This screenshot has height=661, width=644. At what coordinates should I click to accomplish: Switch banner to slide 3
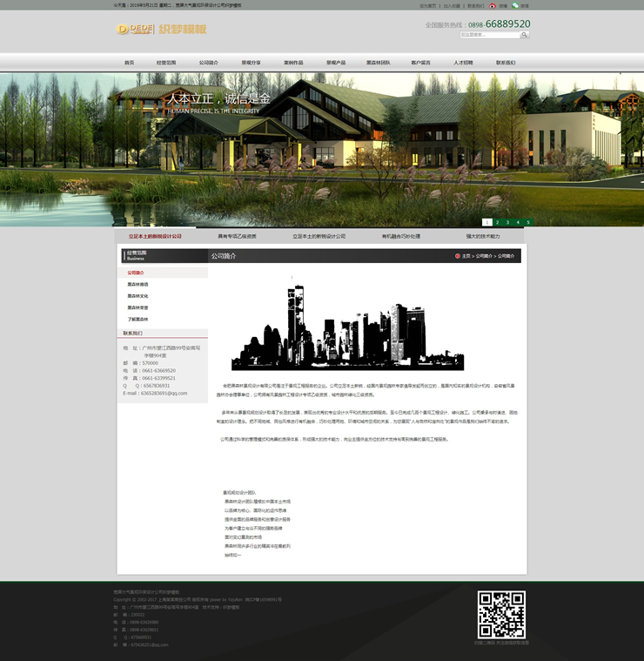click(507, 222)
